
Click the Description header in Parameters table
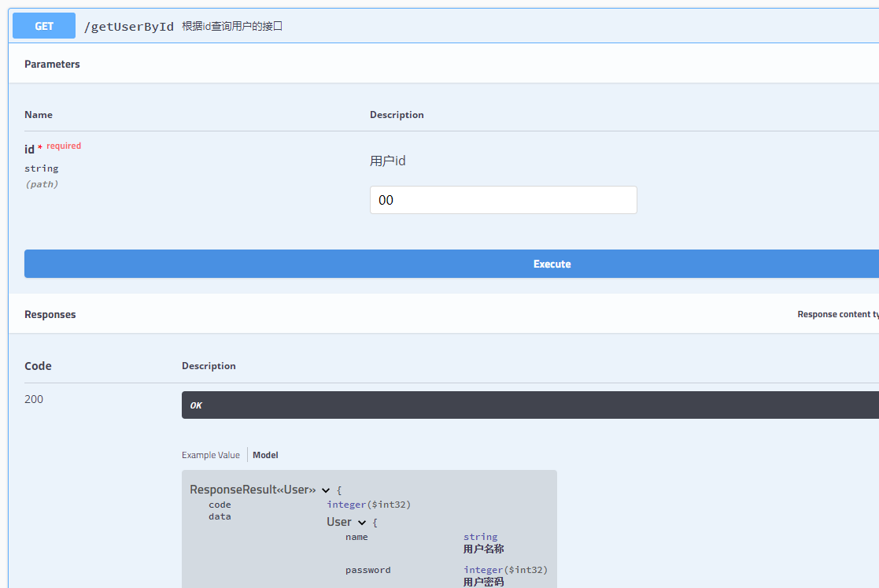(x=397, y=114)
